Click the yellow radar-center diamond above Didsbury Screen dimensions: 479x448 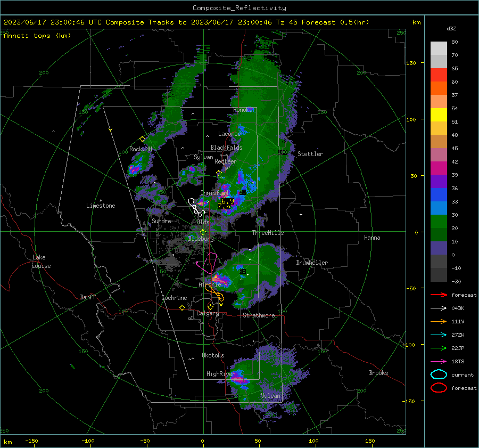coord(203,232)
